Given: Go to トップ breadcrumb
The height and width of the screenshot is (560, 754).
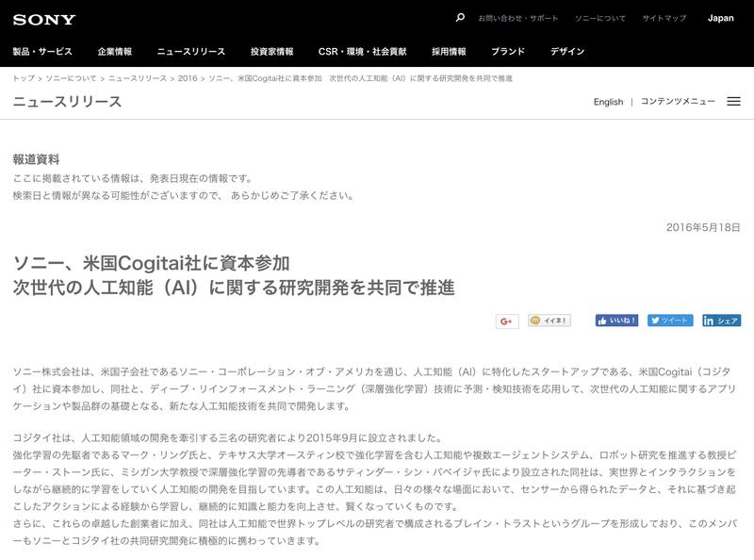Looking at the screenshot, I should pyautogui.click(x=24, y=78).
